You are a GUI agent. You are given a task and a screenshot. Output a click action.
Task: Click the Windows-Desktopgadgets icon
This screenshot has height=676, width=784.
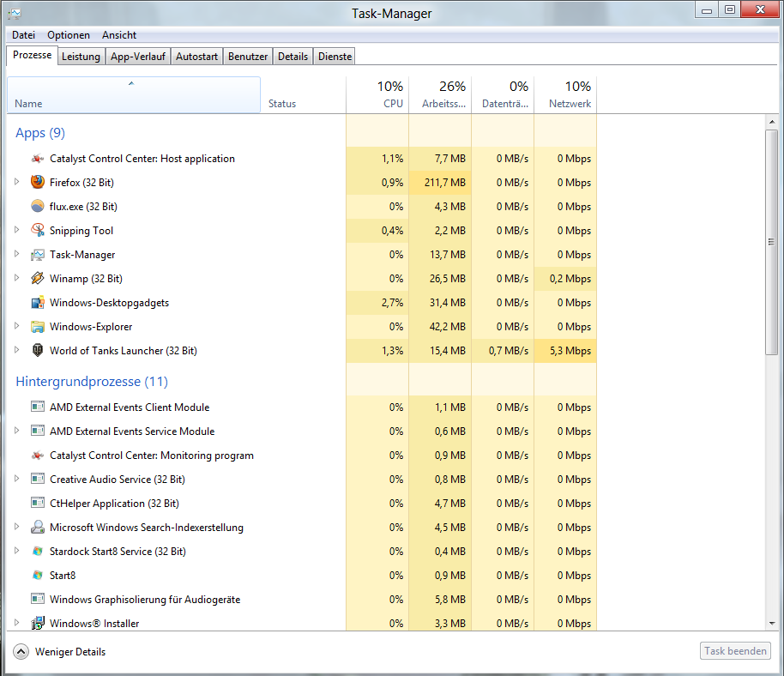38,303
